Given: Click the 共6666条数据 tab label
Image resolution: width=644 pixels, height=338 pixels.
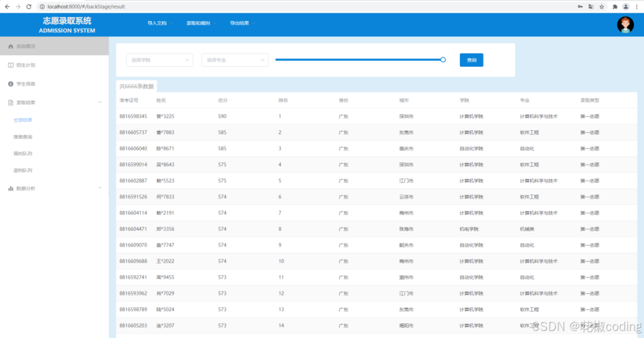Looking at the screenshot, I should click(136, 86).
